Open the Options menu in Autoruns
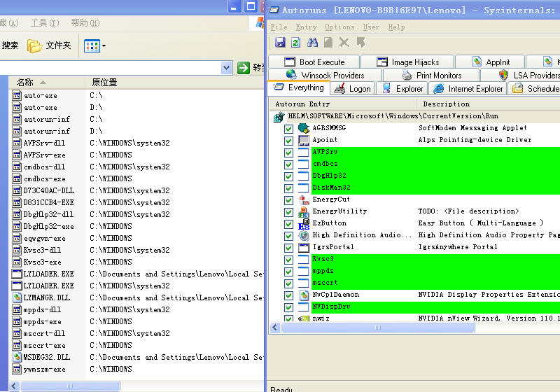 click(339, 27)
